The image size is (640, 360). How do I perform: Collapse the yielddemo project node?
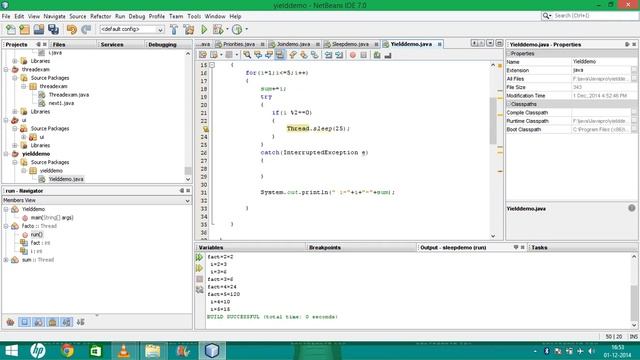(x=6, y=154)
